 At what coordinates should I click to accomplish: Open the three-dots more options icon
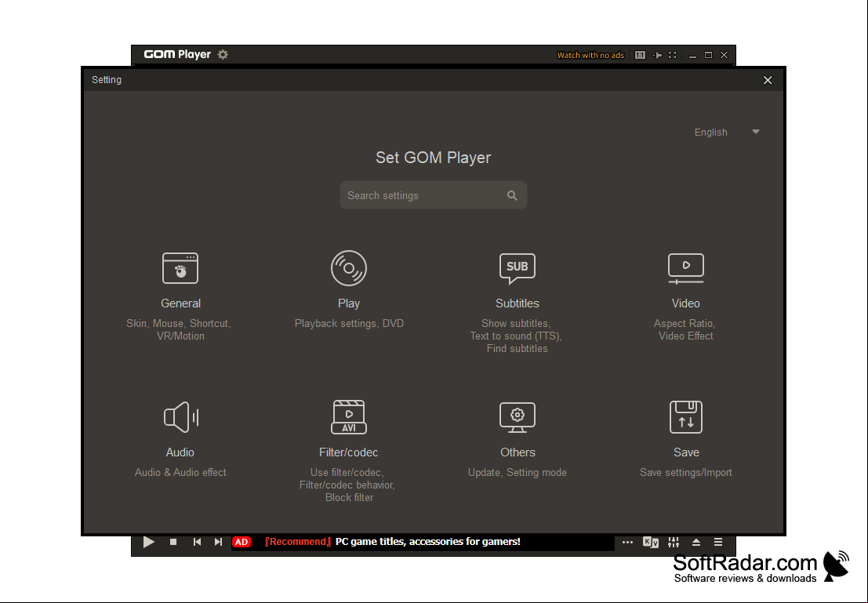[x=627, y=542]
